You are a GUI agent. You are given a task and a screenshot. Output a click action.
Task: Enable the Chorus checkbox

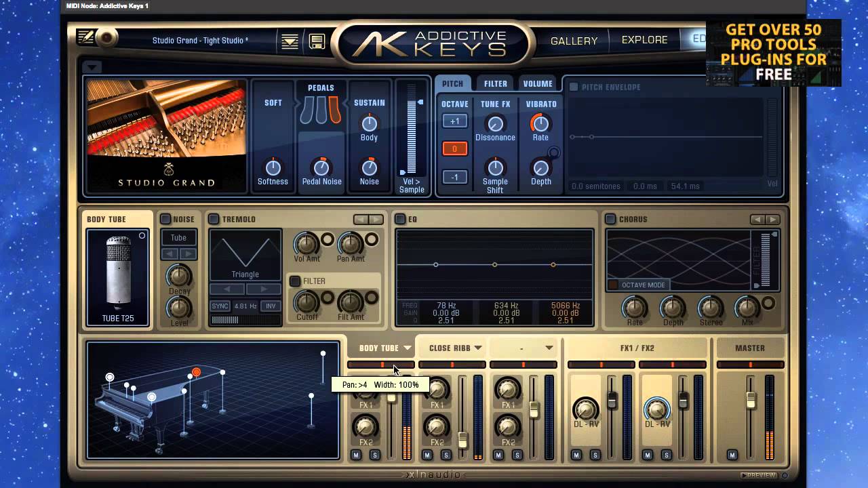click(610, 219)
